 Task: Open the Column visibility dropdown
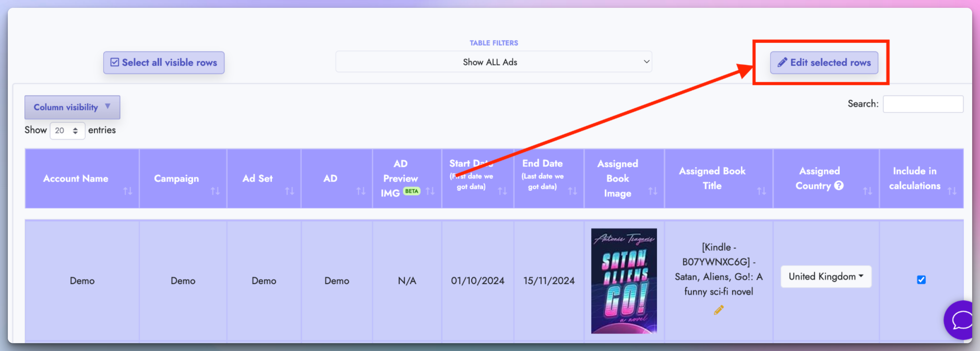(72, 107)
